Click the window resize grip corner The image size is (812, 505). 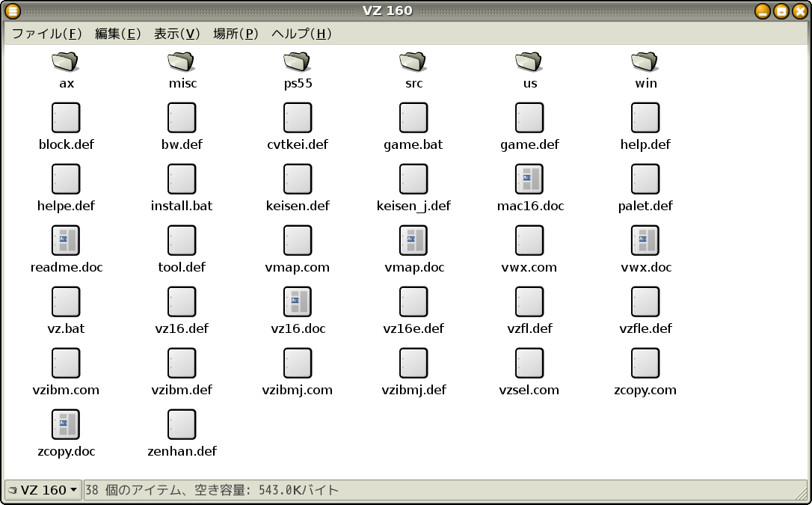(801, 494)
